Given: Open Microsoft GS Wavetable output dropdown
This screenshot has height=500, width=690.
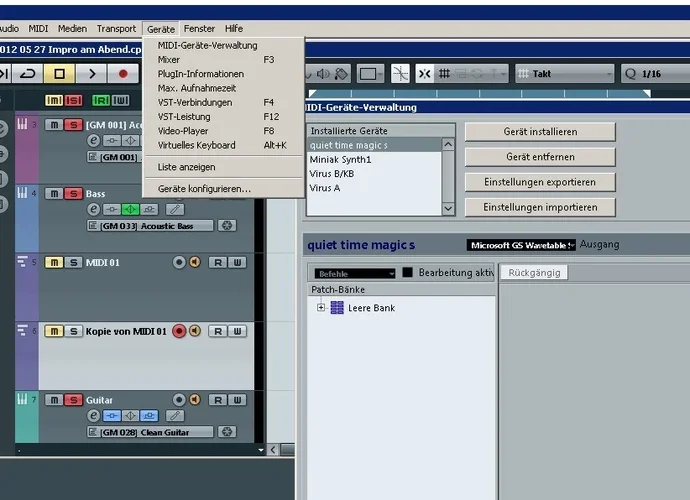Looking at the screenshot, I should pos(521,245).
